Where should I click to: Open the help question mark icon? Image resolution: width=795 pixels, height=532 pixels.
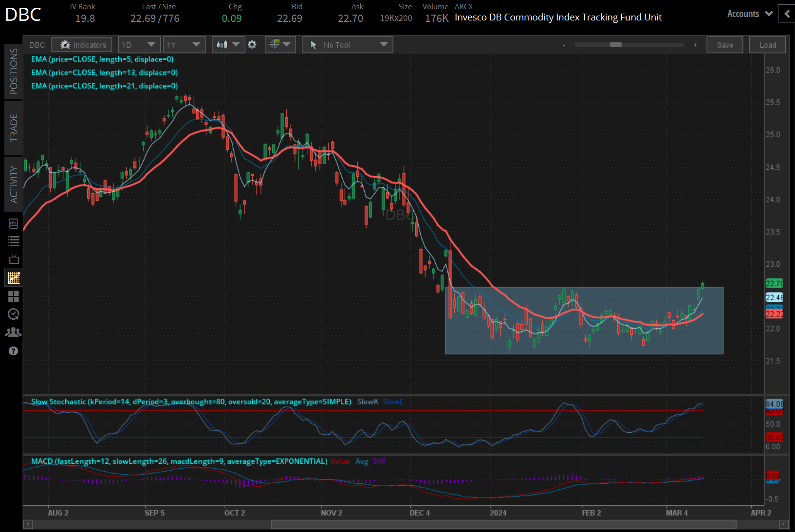(x=13, y=350)
